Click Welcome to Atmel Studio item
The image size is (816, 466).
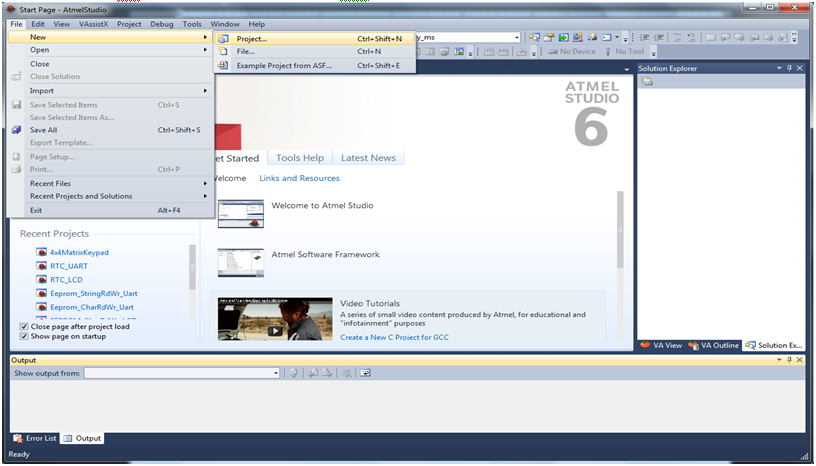pyautogui.click(x=323, y=206)
